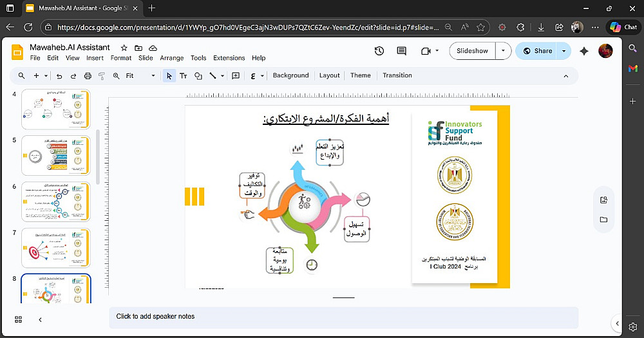Start the Slideshow
644x338 pixels.
pos(472,51)
